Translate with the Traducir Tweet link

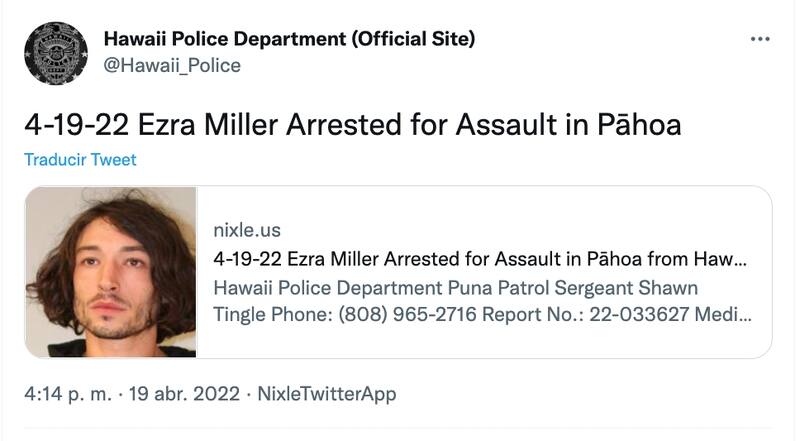click(80, 160)
